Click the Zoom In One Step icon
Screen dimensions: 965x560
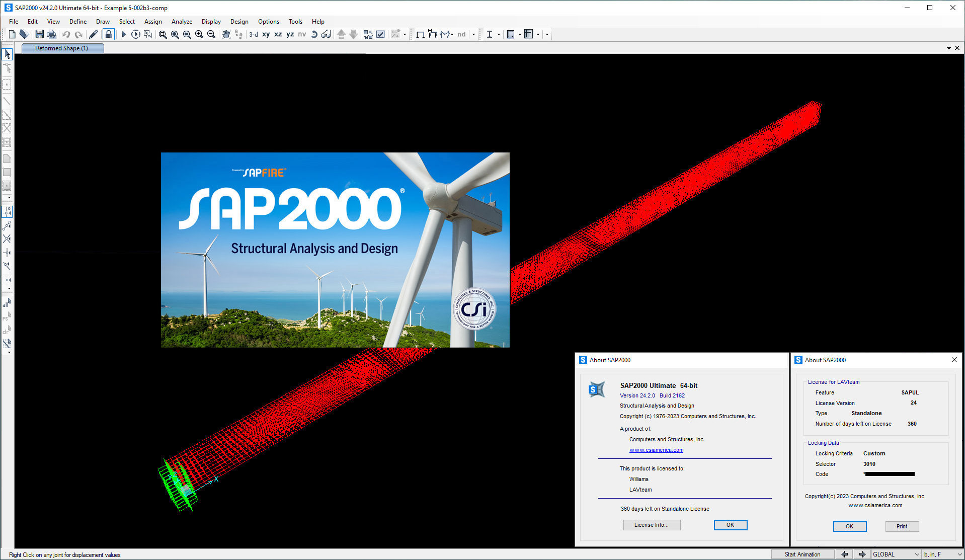tap(199, 34)
